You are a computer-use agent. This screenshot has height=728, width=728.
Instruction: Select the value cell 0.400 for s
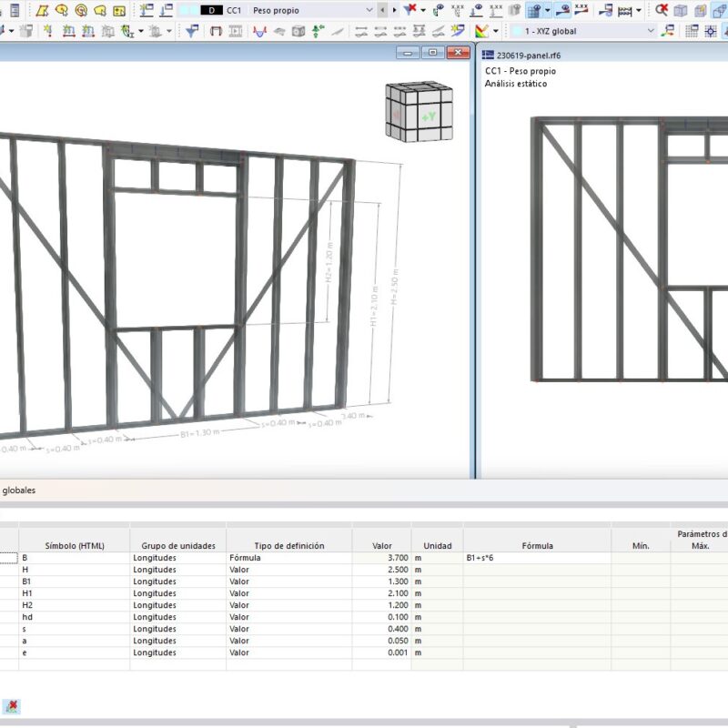click(381, 629)
